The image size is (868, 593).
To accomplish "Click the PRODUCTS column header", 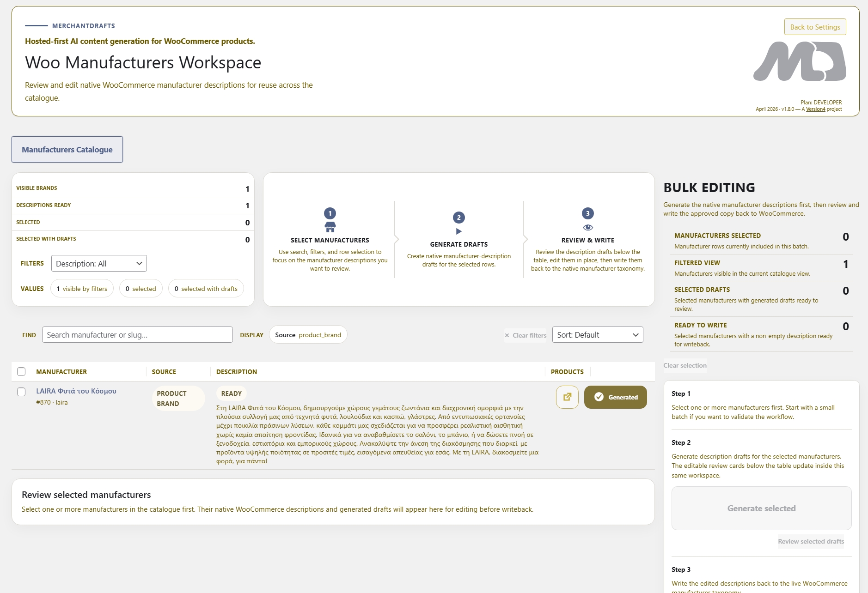I will [567, 372].
